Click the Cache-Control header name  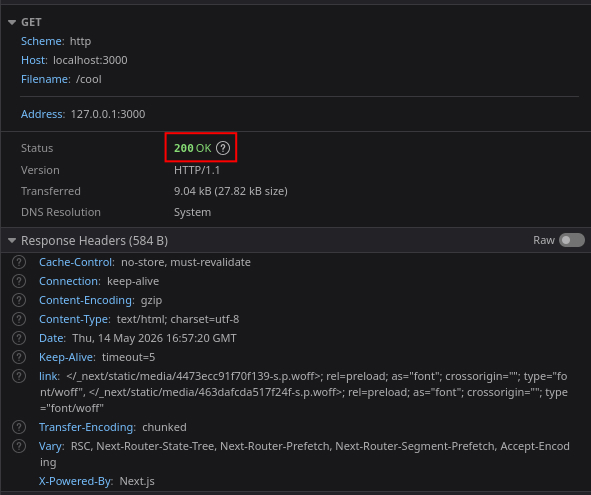[x=77, y=262]
